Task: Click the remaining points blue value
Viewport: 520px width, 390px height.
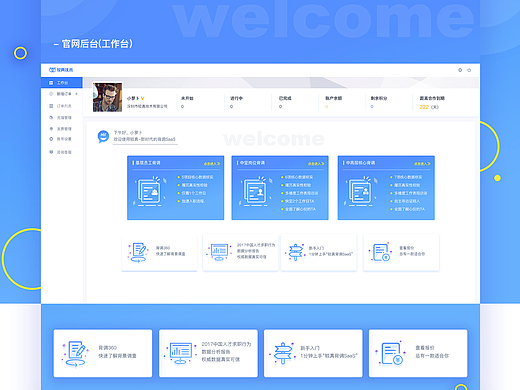Action: (x=372, y=107)
